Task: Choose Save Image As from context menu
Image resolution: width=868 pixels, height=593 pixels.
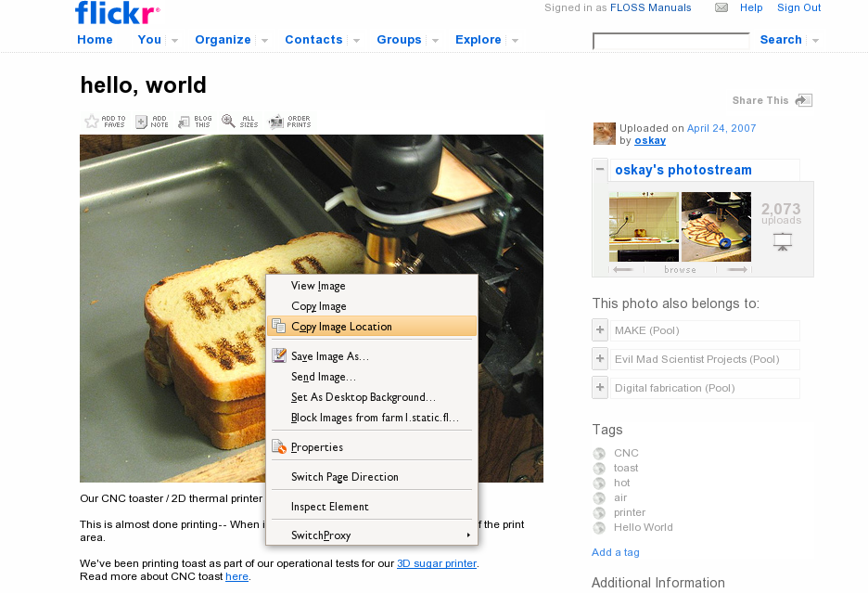Action: click(x=329, y=356)
